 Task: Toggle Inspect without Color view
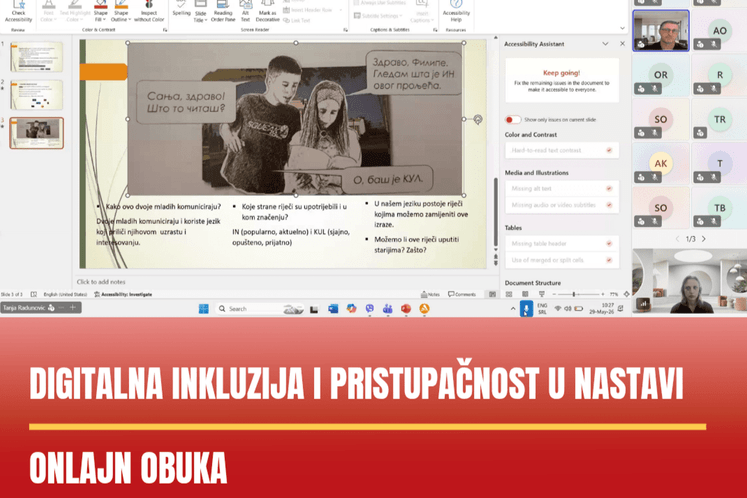pos(149,11)
